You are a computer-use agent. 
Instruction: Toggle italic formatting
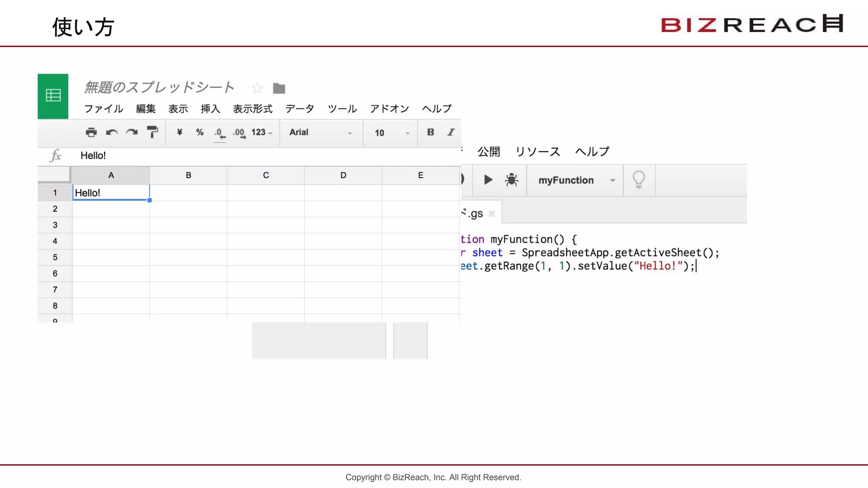[x=451, y=132]
